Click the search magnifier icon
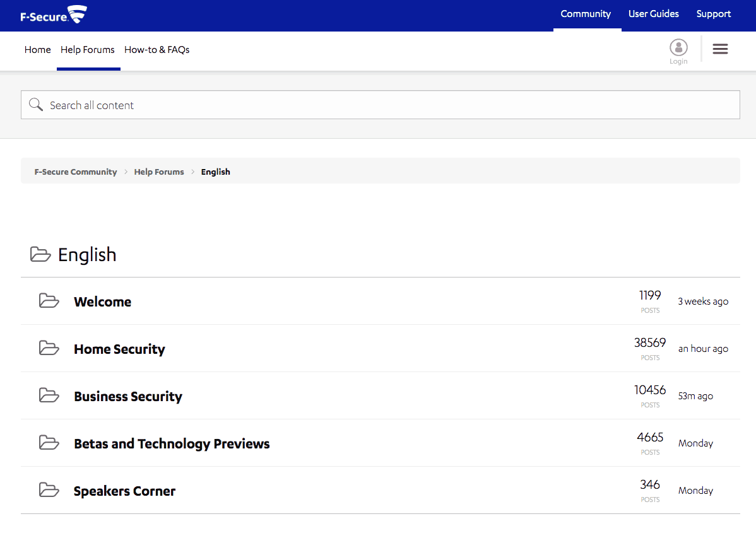The image size is (756, 538). point(36,104)
